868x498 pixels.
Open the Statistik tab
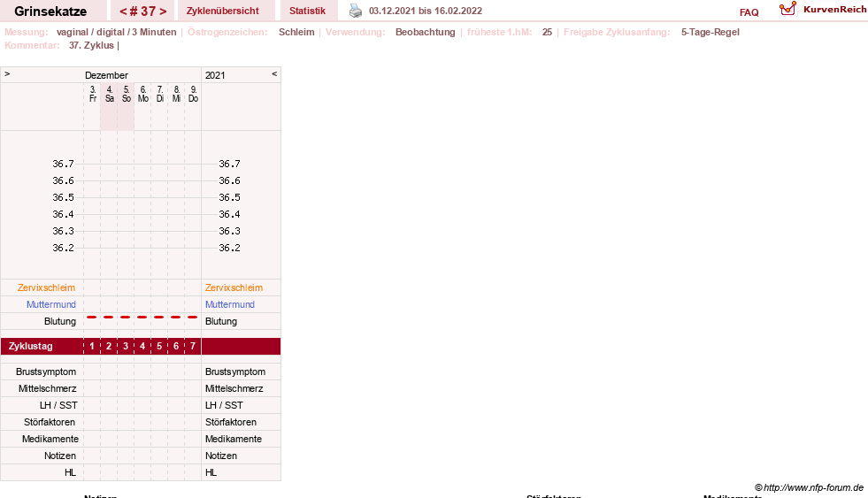pos(307,11)
